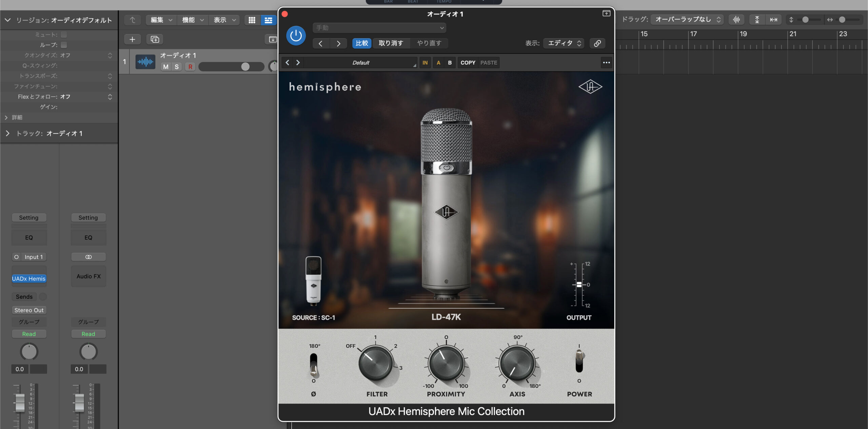Click the audio waveform track icon
This screenshot has height=429, width=868.
(145, 62)
